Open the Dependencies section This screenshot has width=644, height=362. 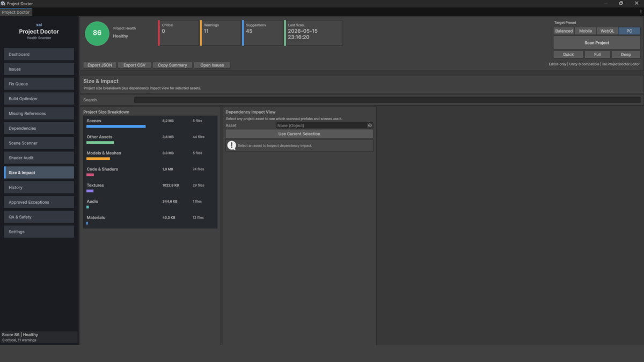(39, 128)
